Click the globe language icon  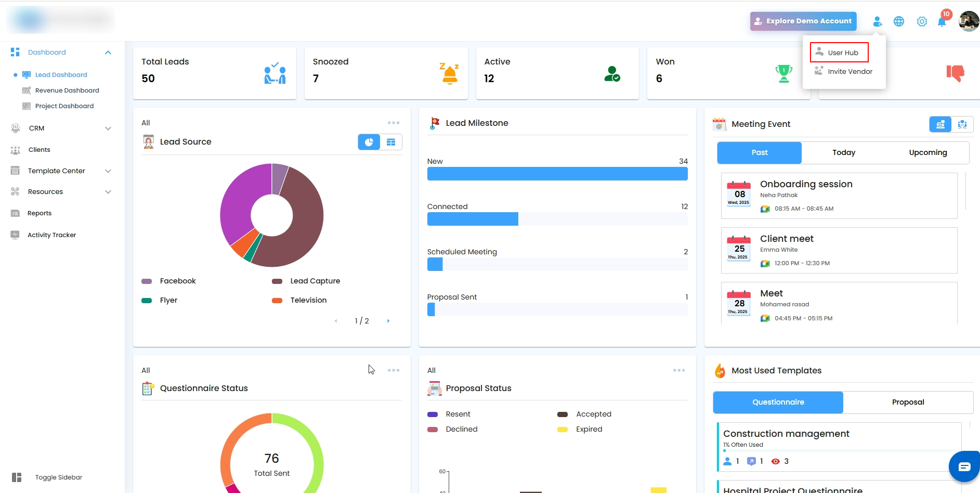tap(899, 21)
